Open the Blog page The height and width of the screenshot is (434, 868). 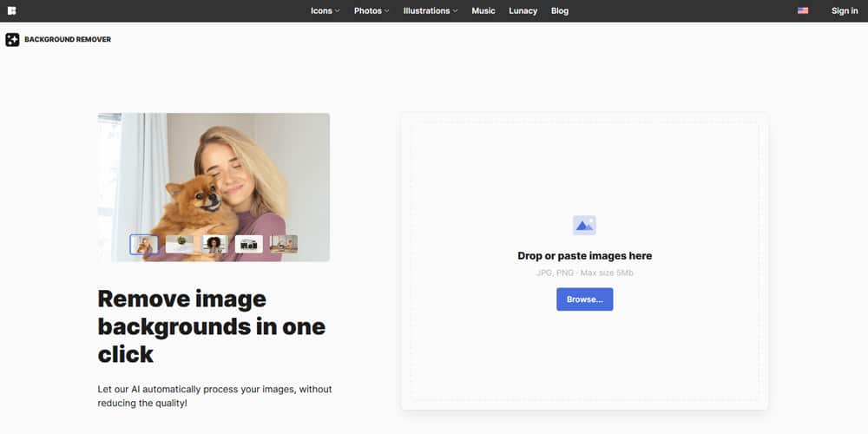point(560,10)
